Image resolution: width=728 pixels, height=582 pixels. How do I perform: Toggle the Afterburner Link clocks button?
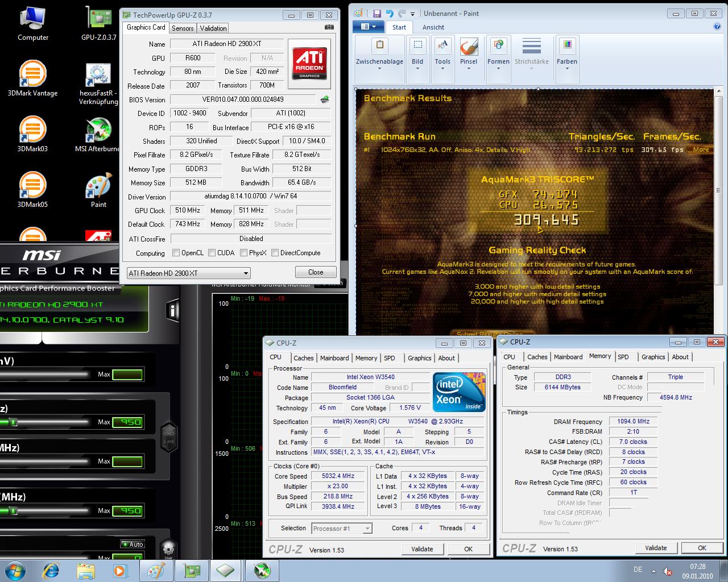pyautogui.click(x=169, y=436)
